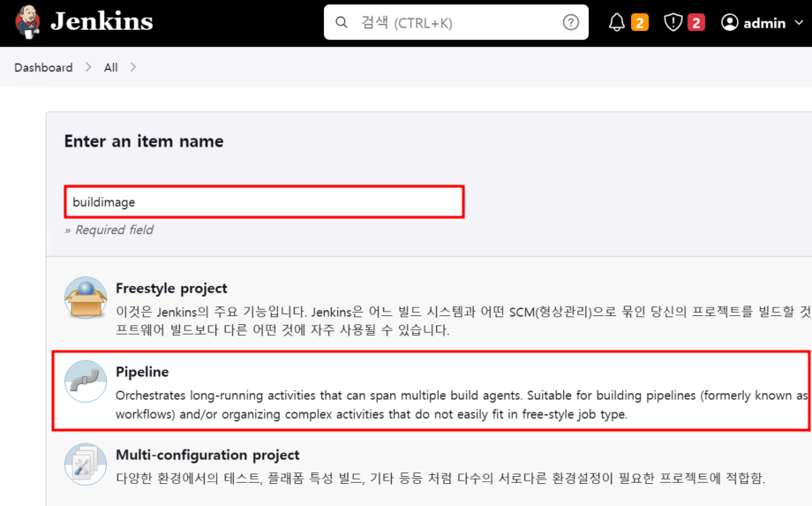Image resolution: width=812 pixels, height=506 pixels.
Task: Click the Required field hint text
Action: (x=109, y=230)
